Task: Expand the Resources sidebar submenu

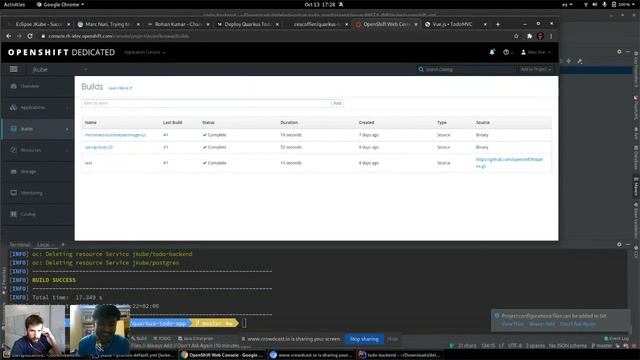Action: point(67,150)
